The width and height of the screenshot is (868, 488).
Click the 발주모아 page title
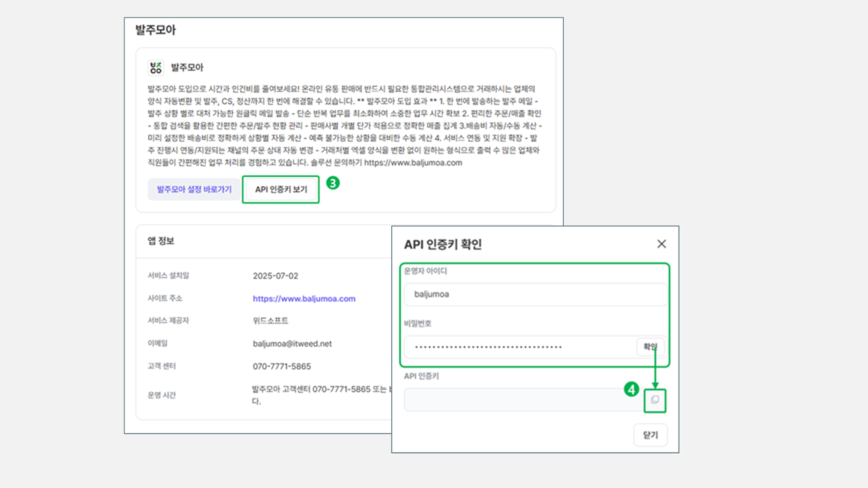[155, 30]
